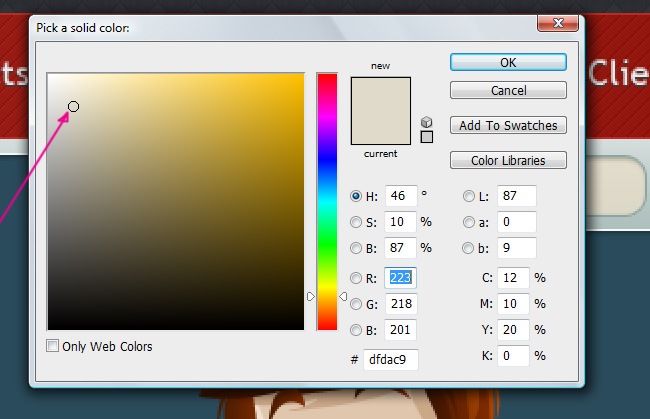Click the circular marker in the color field
Viewport: 650px width, 419px height.
[x=74, y=106]
